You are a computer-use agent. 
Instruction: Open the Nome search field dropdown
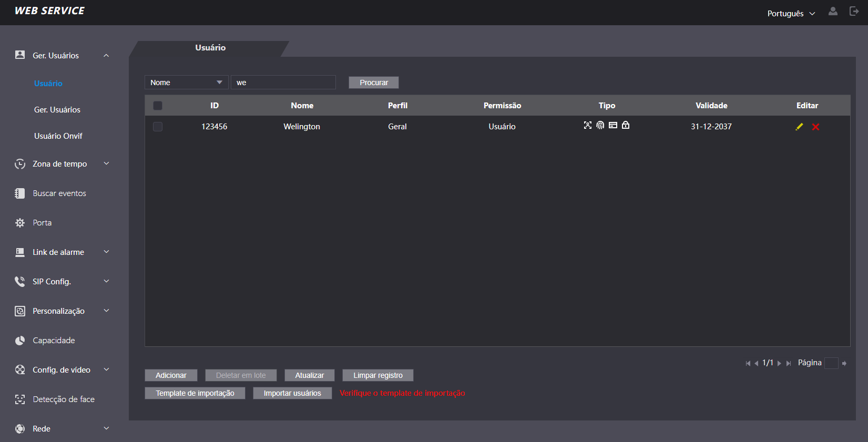(x=186, y=83)
